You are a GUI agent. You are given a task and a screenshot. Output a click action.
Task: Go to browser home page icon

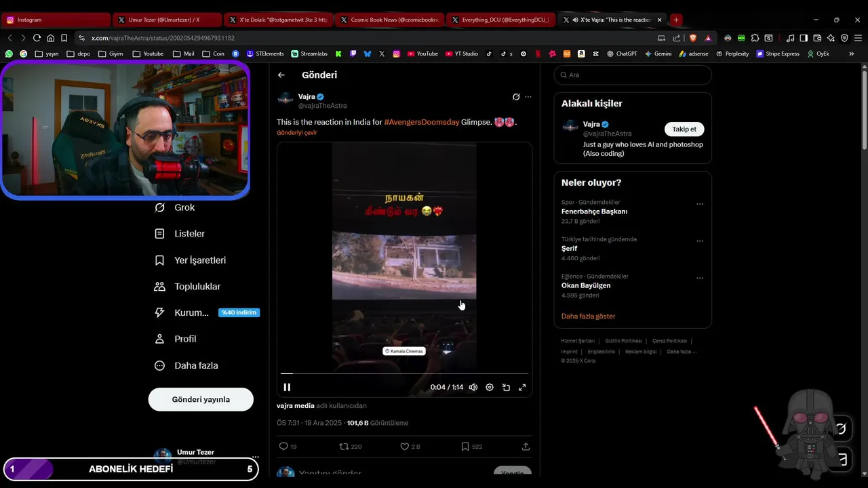(x=50, y=38)
